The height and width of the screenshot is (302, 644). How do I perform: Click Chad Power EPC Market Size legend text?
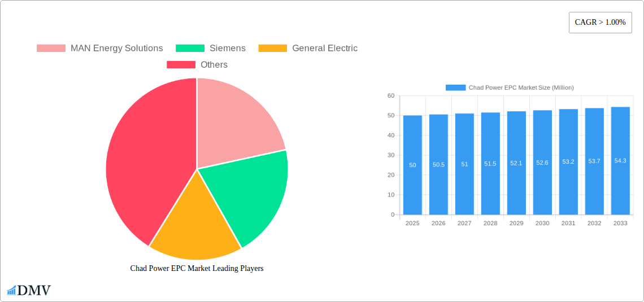coord(521,87)
